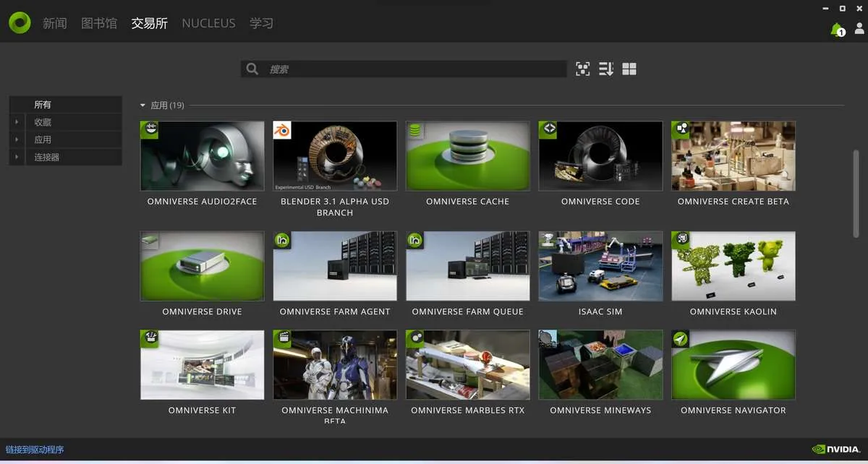Expand the 连接器 sidebar arrow
This screenshot has width=868, height=464.
(17, 157)
